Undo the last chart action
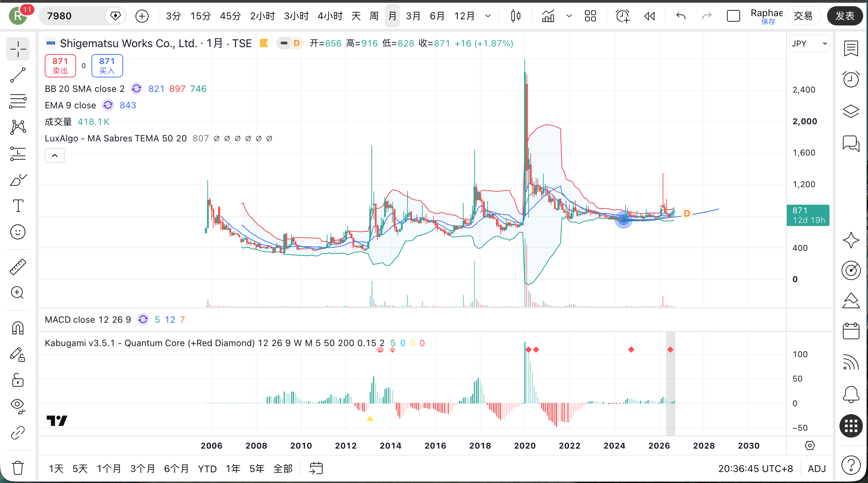Image resolution: width=868 pixels, height=483 pixels. coord(681,16)
